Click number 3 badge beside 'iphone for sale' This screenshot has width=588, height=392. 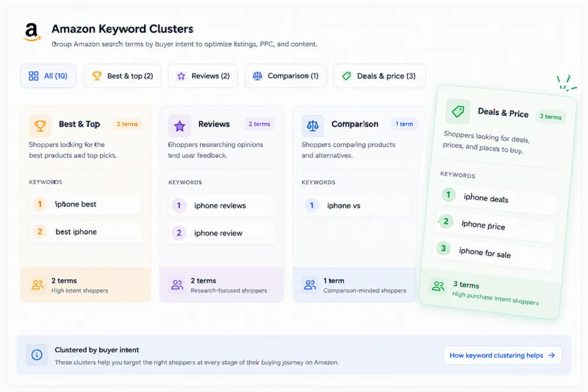pyautogui.click(x=443, y=248)
